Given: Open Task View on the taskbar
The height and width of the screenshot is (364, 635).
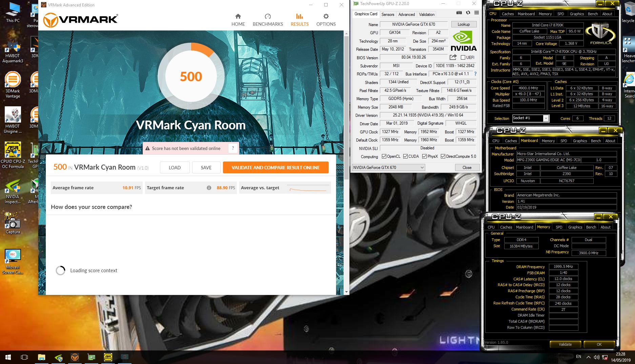Looking at the screenshot, I should tap(24, 357).
